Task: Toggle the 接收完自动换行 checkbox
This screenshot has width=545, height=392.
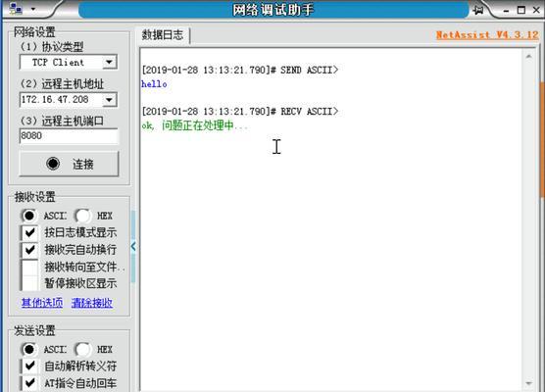Action: [x=29, y=250]
